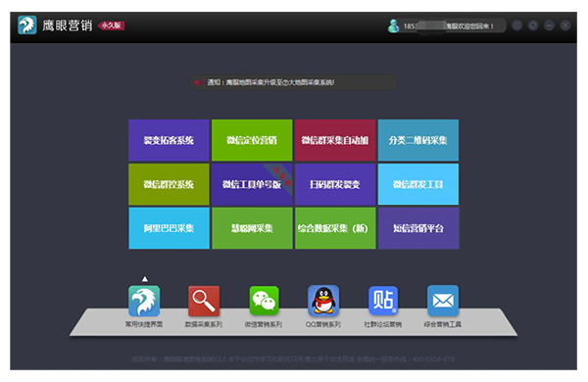Open the 微信群采集自动加 tile
The width and height of the screenshot is (588, 382).
click(x=335, y=140)
